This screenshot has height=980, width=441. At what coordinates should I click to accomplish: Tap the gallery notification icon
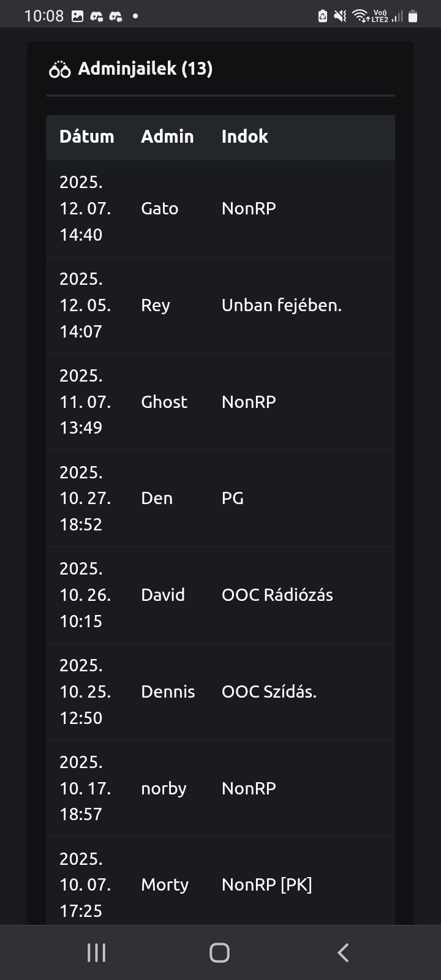[x=78, y=17]
